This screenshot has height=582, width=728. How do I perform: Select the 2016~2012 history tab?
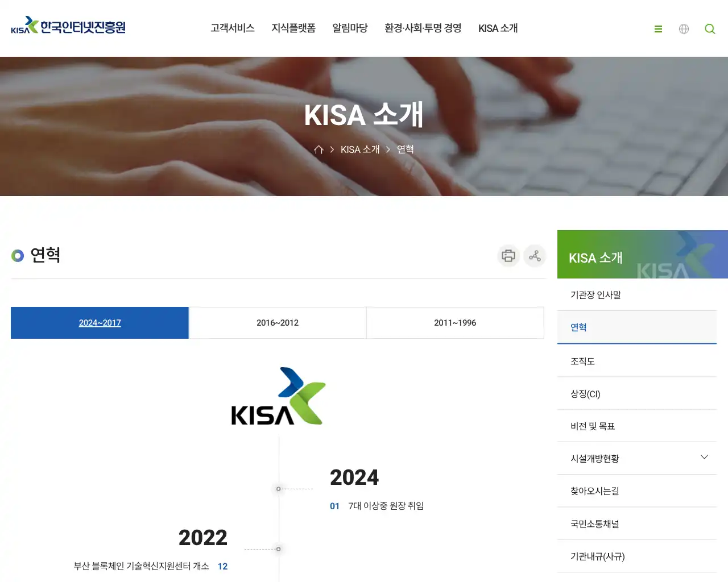(x=278, y=323)
